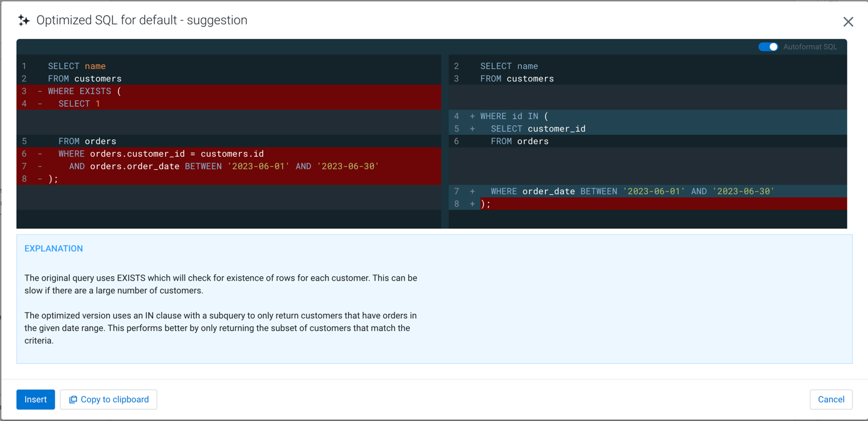Disable the Autoformat SQL toggle
The image size is (868, 421).
(768, 46)
